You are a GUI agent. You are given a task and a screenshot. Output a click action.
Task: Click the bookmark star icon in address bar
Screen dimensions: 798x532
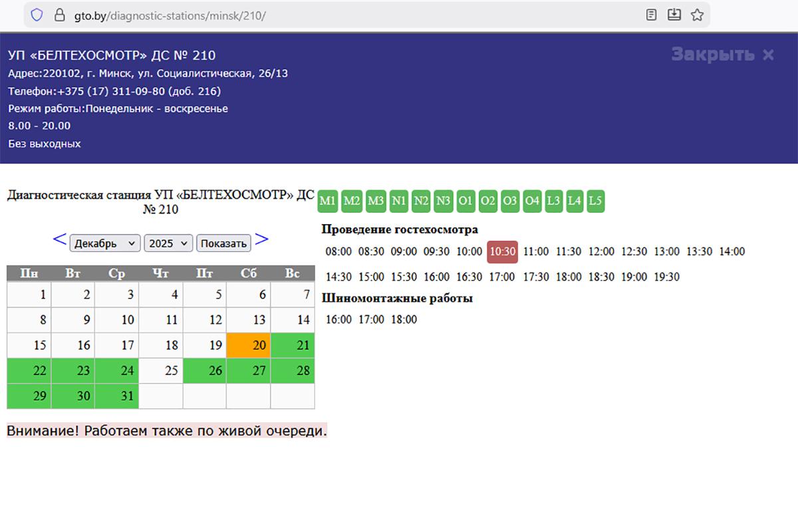pos(697,15)
